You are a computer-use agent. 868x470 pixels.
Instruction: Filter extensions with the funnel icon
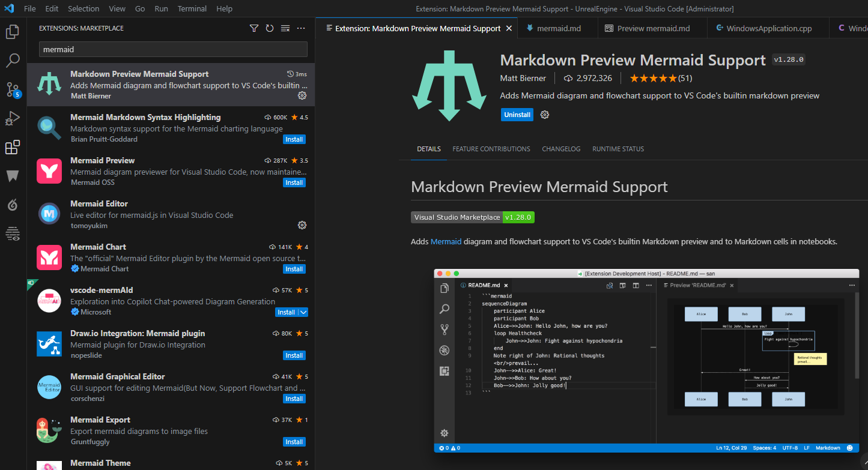[x=254, y=28]
